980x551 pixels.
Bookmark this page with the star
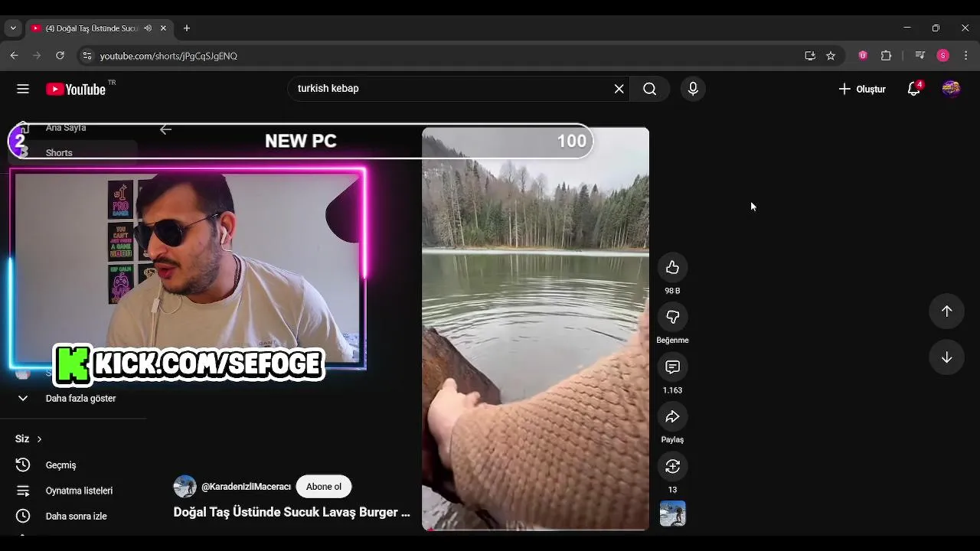831,56
